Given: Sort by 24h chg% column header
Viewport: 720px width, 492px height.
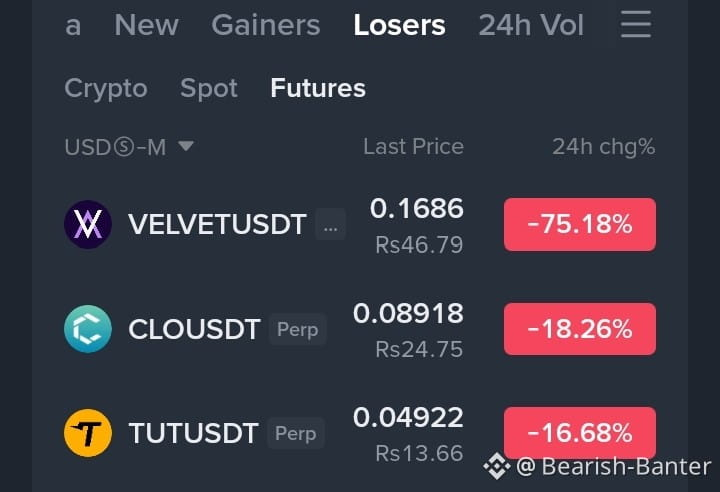Looking at the screenshot, I should (603, 147).
